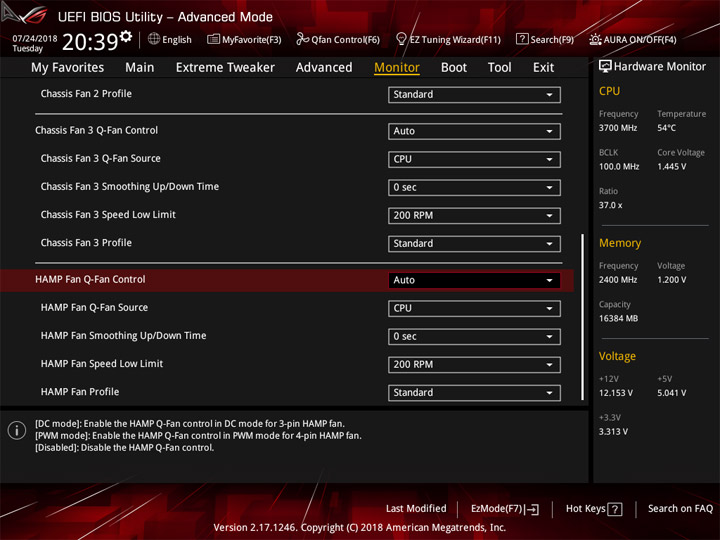The image size is (720, 540).
Task: Click the globe language icon
Action: [154, 39]
